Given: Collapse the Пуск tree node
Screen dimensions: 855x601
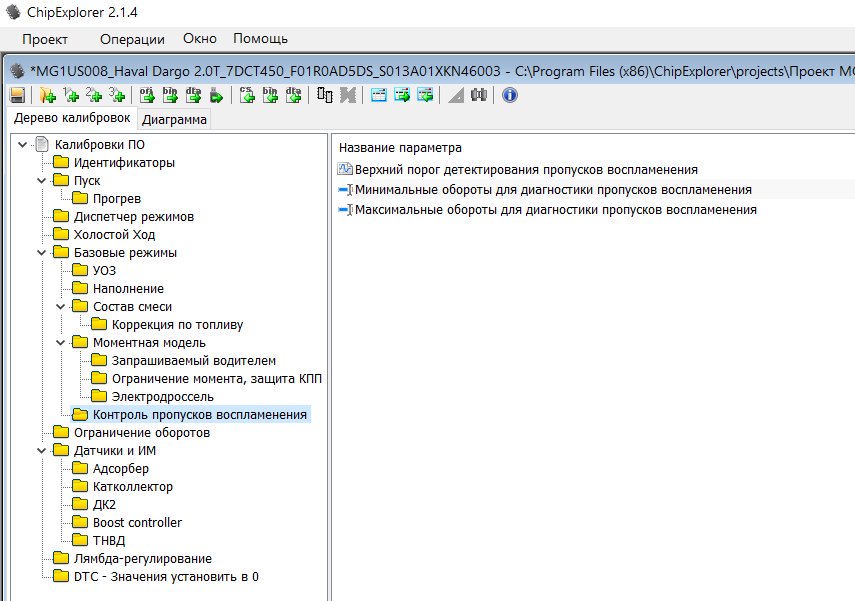Looking at the screenshot, I should point(41,181).
